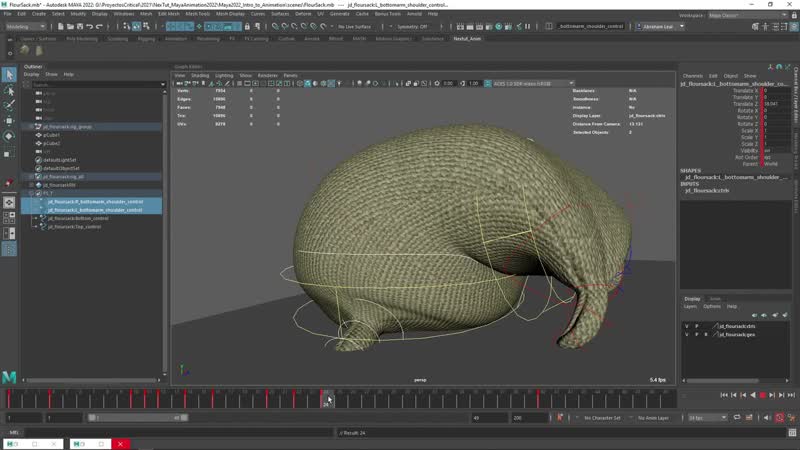The image size is (800, 450).
Task: Save the scene with the disk icon
Action: (x=80, y=27)
